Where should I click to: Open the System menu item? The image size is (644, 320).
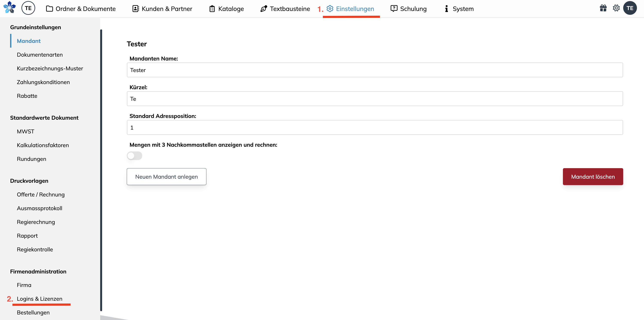tap(459, 9)
